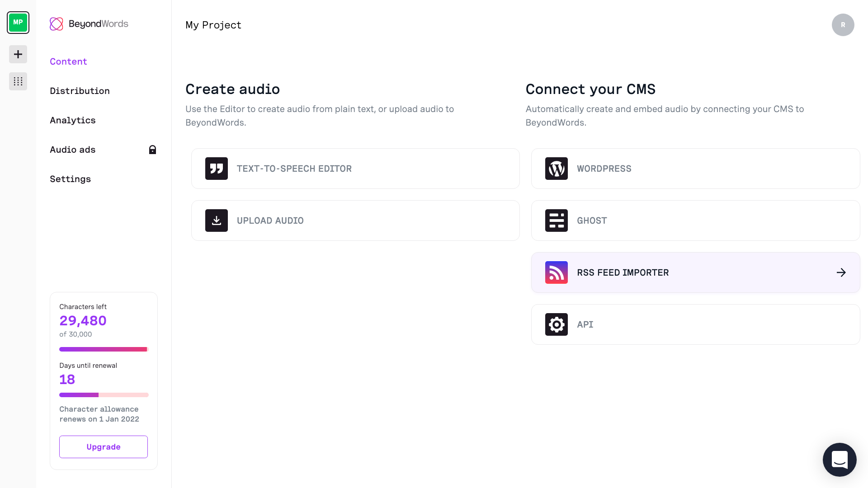868x488 pixels.
Task: Open the grid dots projects icon
Action: click(x=18, y=81)
